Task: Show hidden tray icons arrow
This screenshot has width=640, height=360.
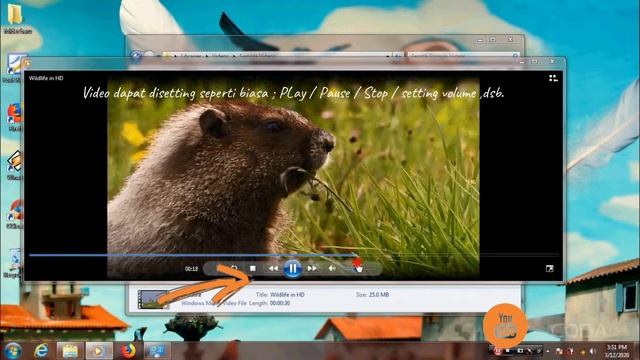Action: click(x=548, y=351)
